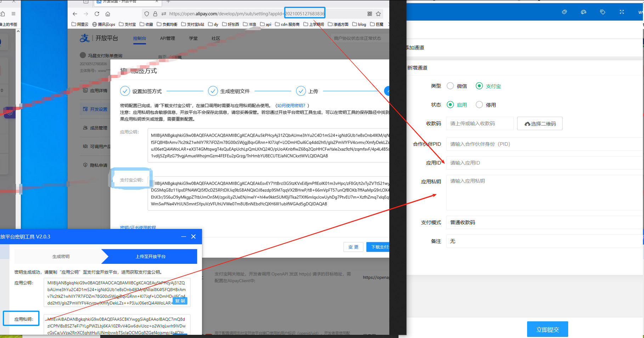This screenshot has width=644, height=338.
Task: Open the 支付宝 bookmark folder
Action: pos(128,24)
